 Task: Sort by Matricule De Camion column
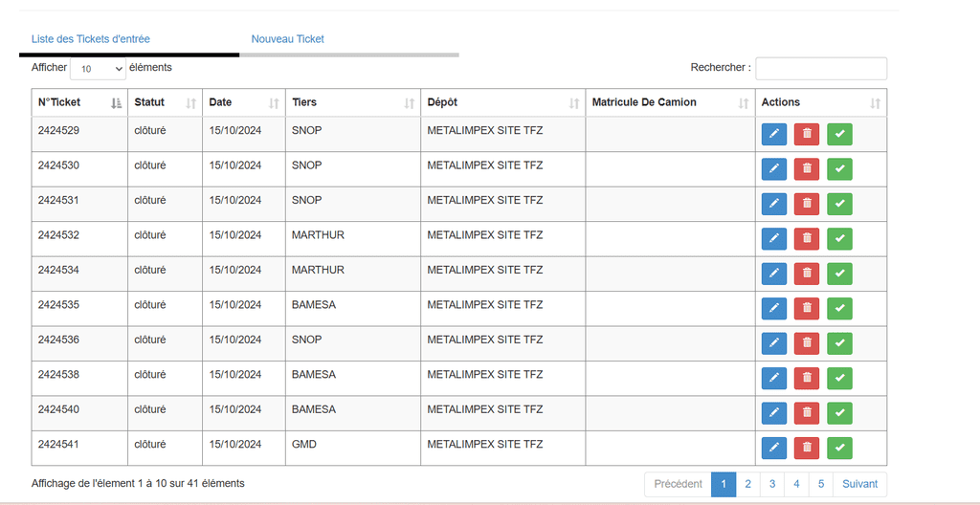(670, 102)
